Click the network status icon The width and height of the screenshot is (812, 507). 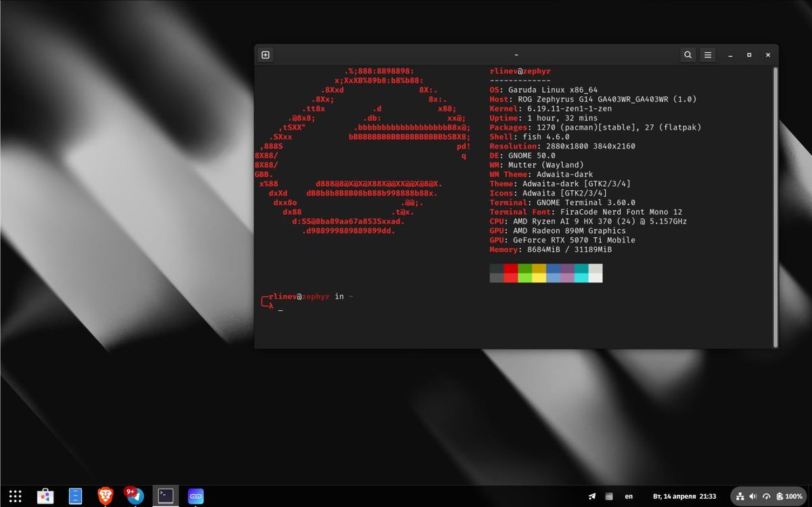pos(740,496)
